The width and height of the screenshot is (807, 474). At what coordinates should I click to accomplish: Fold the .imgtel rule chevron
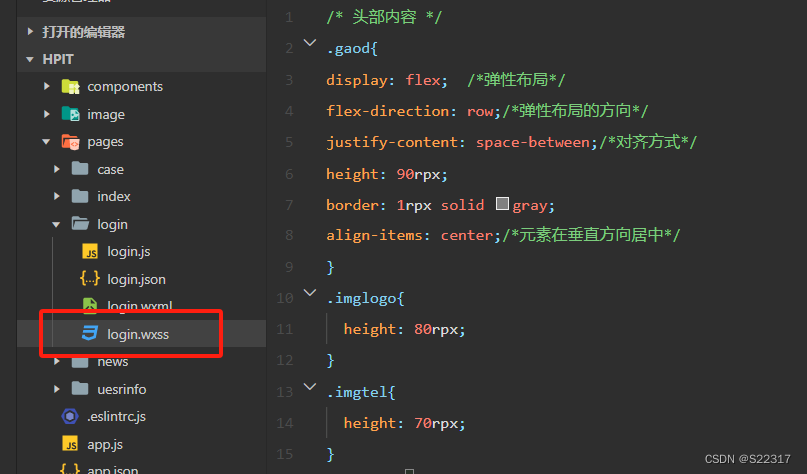(x=310, y=387)
